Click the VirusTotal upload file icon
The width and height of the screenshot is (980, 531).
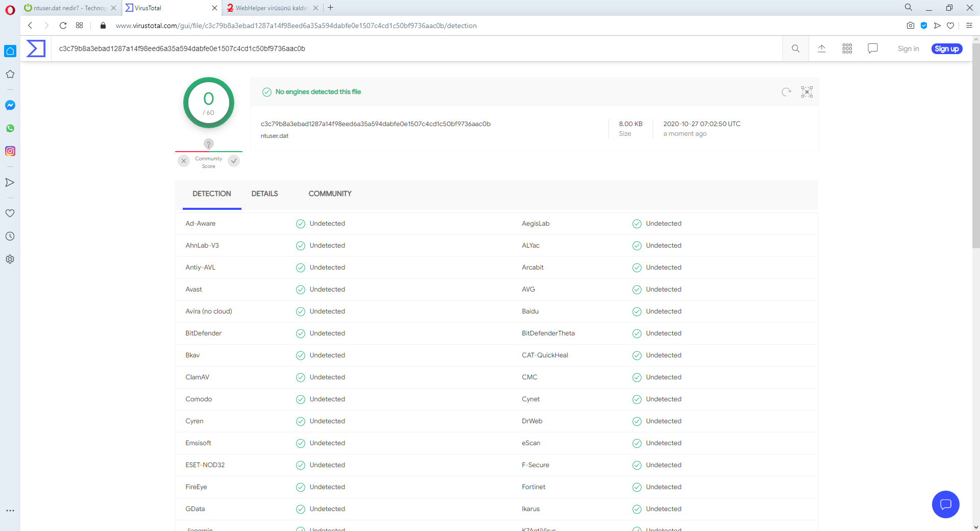click(822, 49)
